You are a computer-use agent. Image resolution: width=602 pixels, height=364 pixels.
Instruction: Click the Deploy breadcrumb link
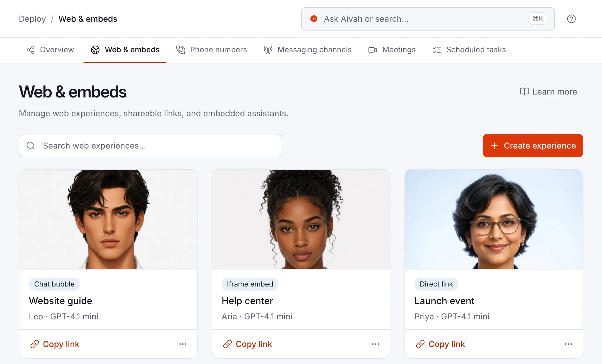point(32,19)
